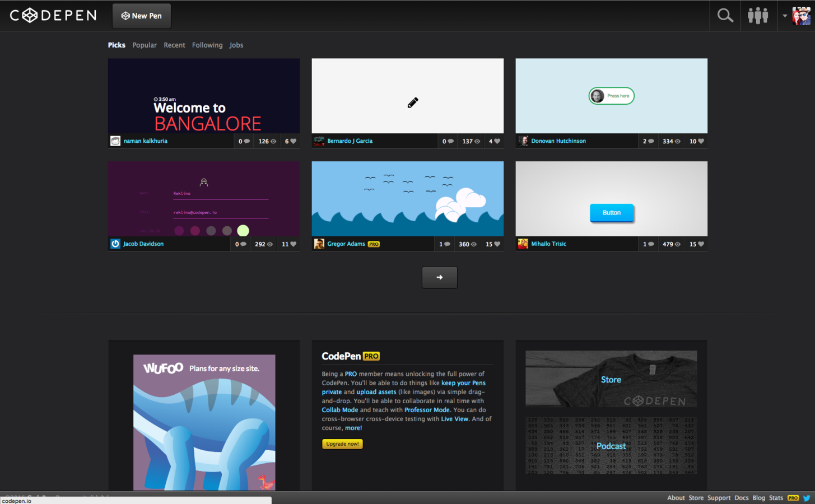This screenshot has height=504, width=815.
Task: Open the pencil icon pen thumbnail
Action: point(408,96)
